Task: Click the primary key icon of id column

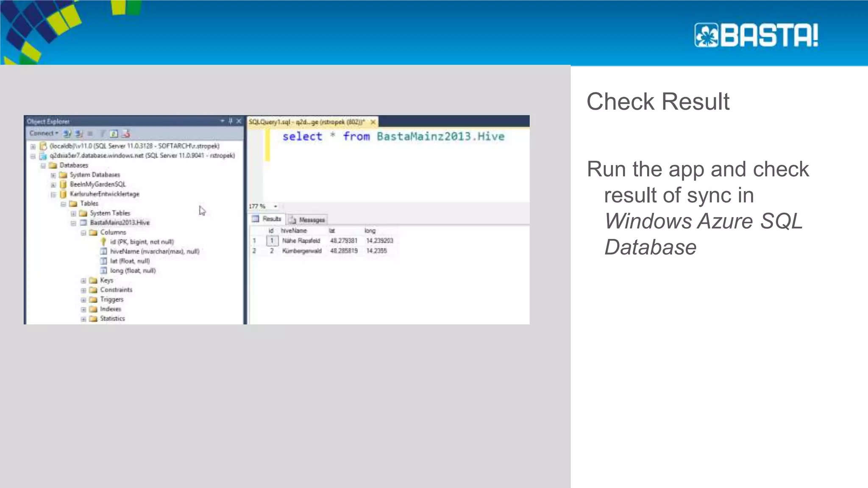Action: pyautogui.click(x=103, y=242)
